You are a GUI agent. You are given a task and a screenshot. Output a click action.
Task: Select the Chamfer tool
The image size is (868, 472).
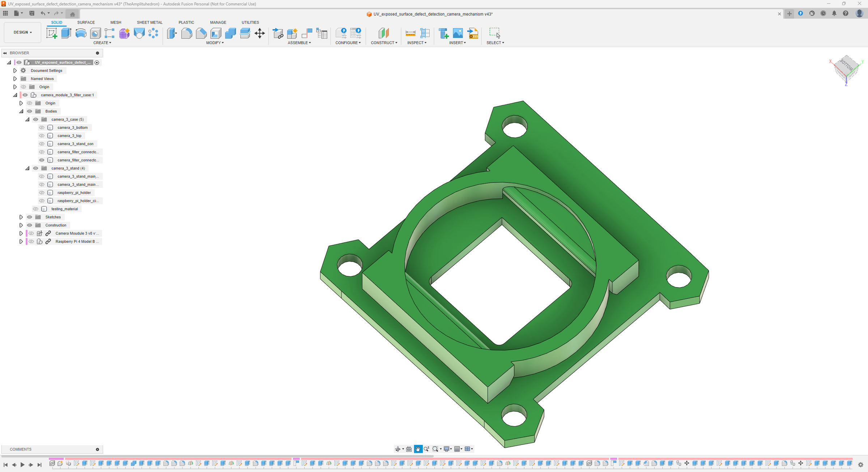click(201, 33)
